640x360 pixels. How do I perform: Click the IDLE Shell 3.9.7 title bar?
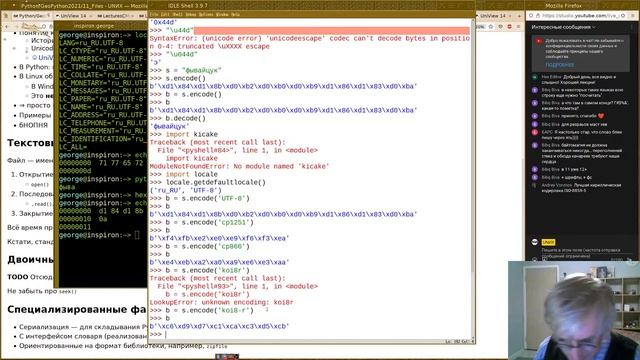pyautogui.click(x=311, y=6)
